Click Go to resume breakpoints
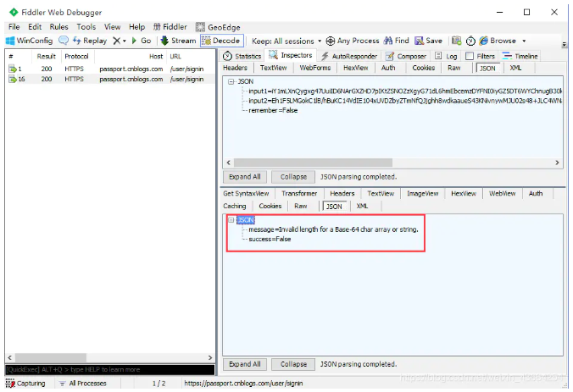The image size is (573, 392). (141, 41)
